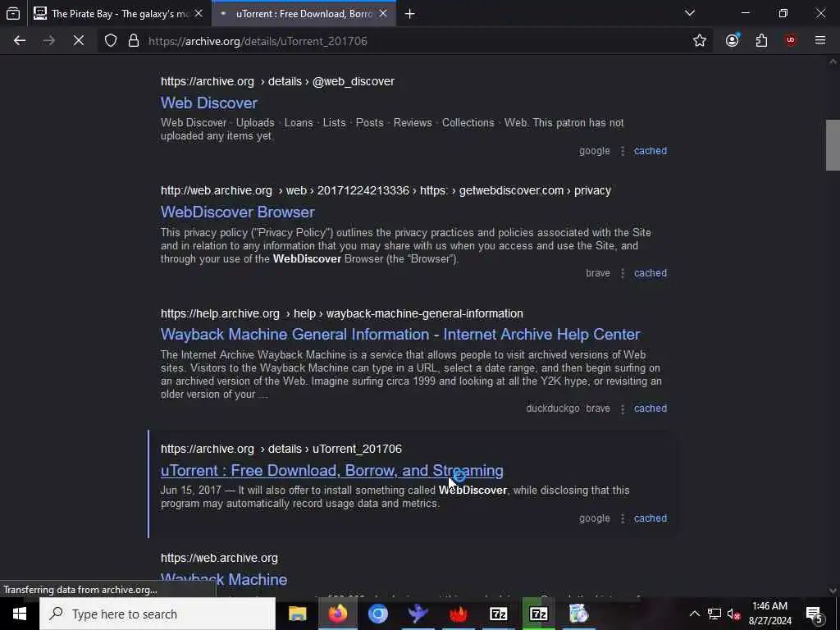
Task: Open cached copy of Wayback Machine Help result
Action: [x=651, y=409]
